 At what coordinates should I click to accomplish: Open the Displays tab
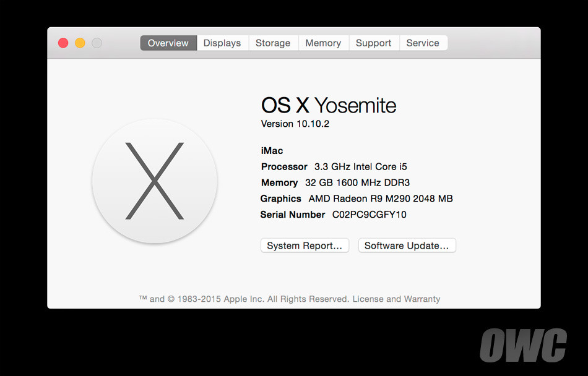point(222,43)
